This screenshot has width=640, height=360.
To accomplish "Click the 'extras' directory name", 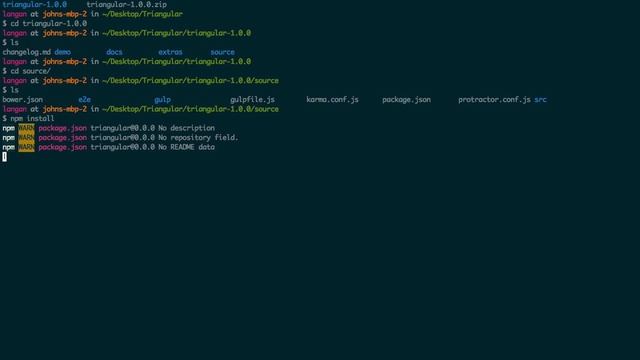I will pyautogui.click(x=170, y=52).
